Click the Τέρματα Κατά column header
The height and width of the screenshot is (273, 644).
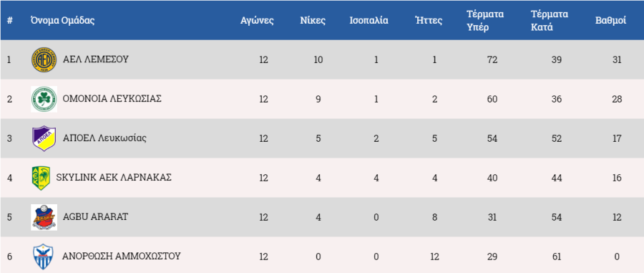(549, 21)
